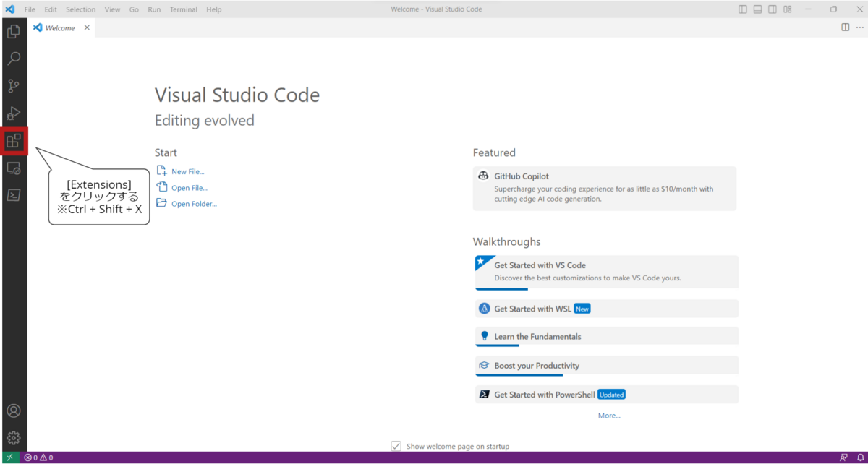The image size is (868, 464).
Task: Split the editor right
Action: tap(845, 27)
